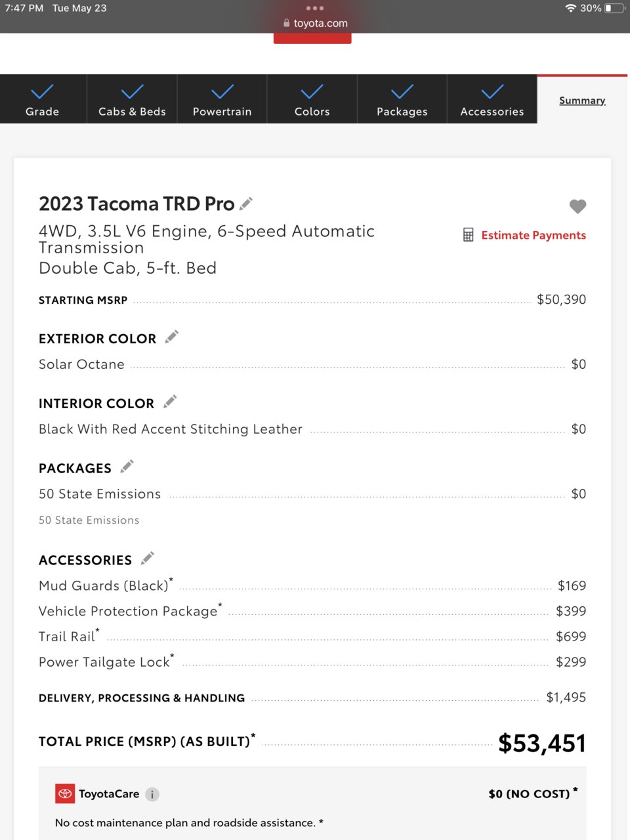Save build with the heart favorite icon
Image resolution: width=630 pixels, height=840 pixels.
[577, 206]
